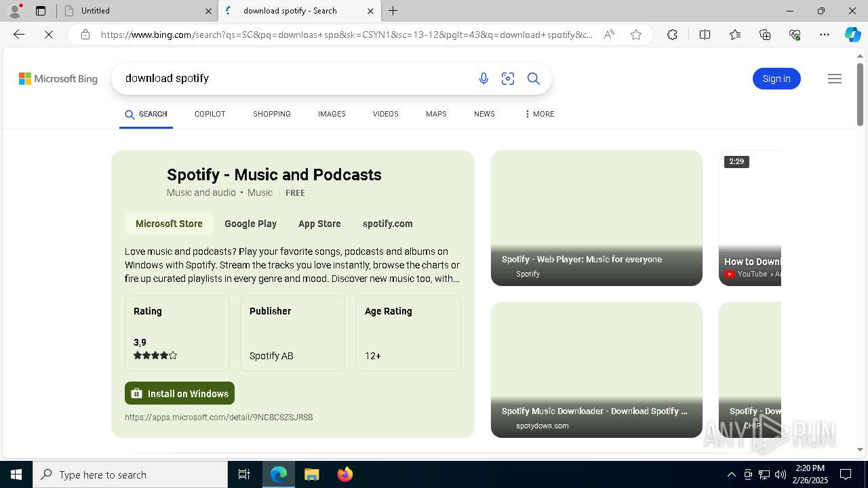Viewport: 868px width, 488px height.
Task: Close the Untitled tab
Action: [208, 11]
